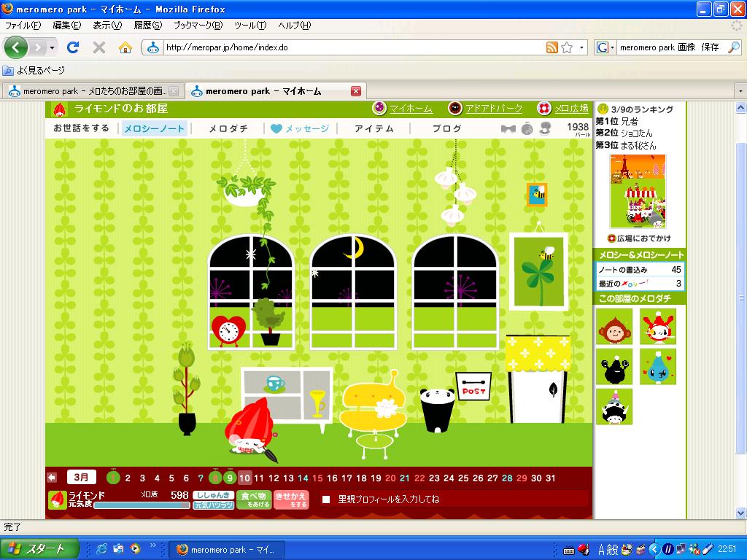The width and height of the screenshot is (747, 560).
Task: Open the party-hat cow friend avatar
Action: point(614,407)
